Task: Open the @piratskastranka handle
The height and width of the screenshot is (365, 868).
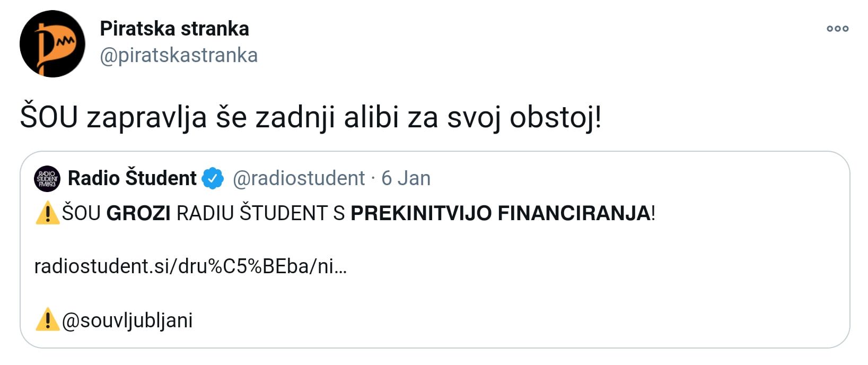Action: (x=178, y=55)
